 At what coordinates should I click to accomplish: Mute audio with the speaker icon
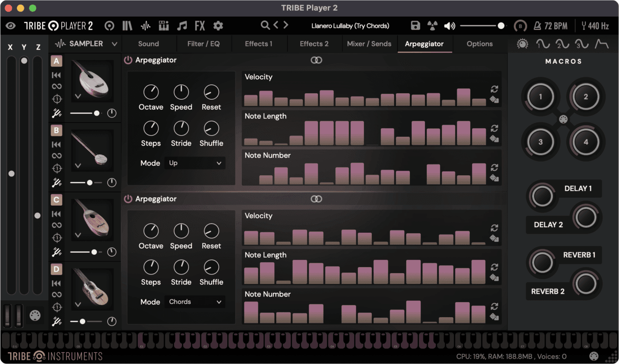(x=450, y=25)
